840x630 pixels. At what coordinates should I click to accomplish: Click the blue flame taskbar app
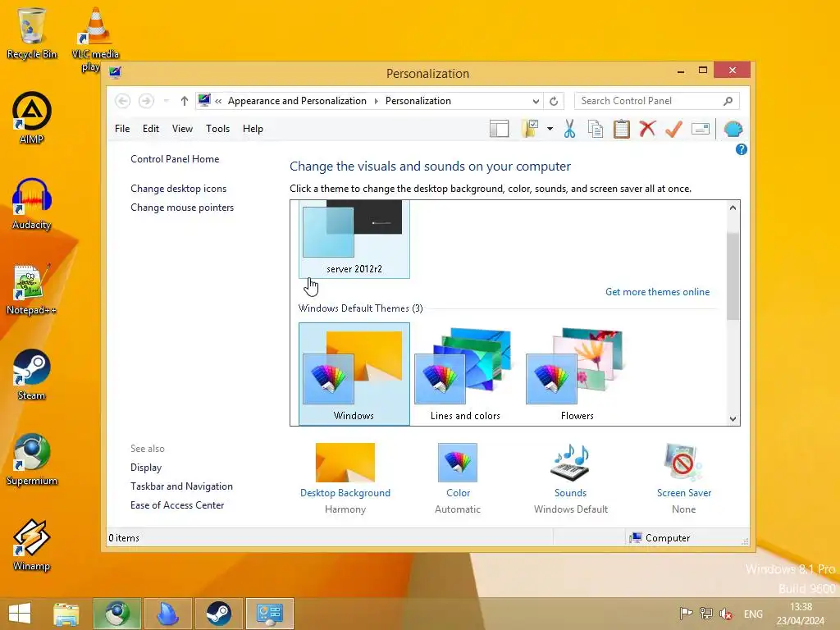point(168,614)
